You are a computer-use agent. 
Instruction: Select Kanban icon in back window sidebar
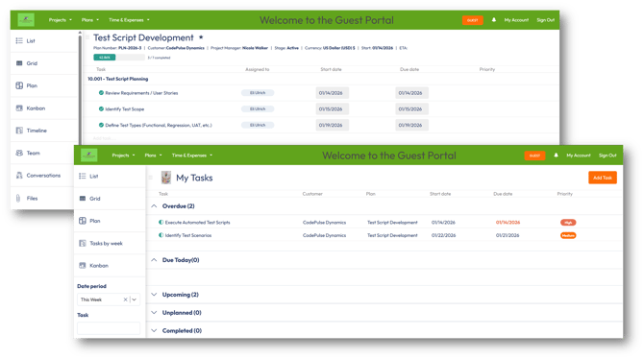coord(19,108)
